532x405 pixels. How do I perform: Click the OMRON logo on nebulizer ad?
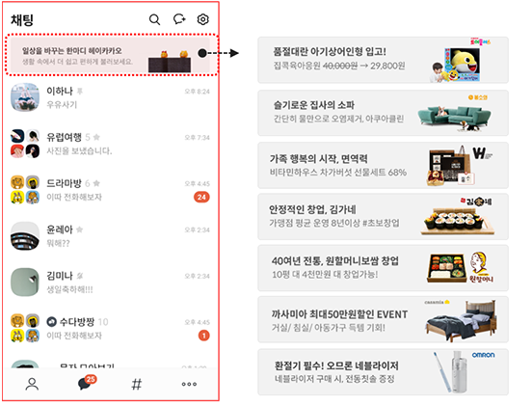pyautogui.click(x=483, y=355)
